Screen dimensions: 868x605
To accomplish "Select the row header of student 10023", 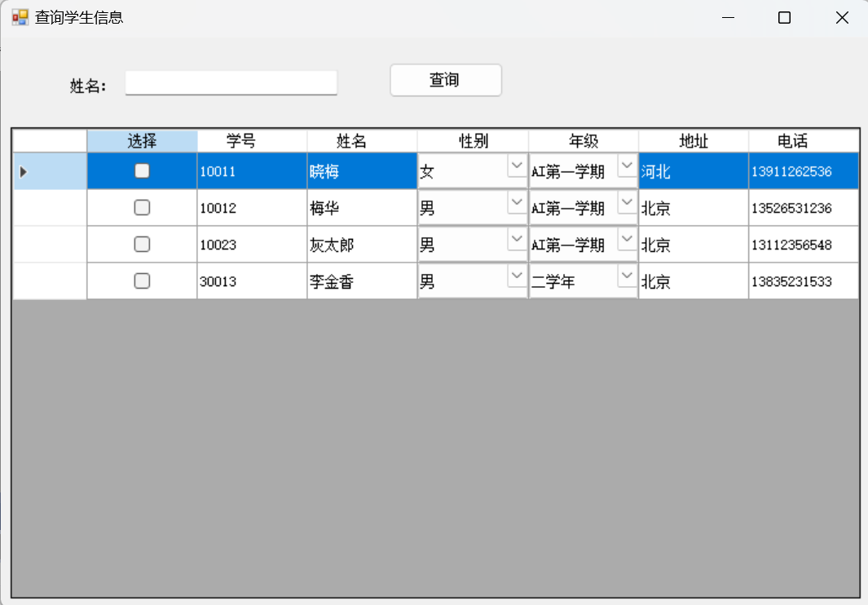I will [50, 245].
